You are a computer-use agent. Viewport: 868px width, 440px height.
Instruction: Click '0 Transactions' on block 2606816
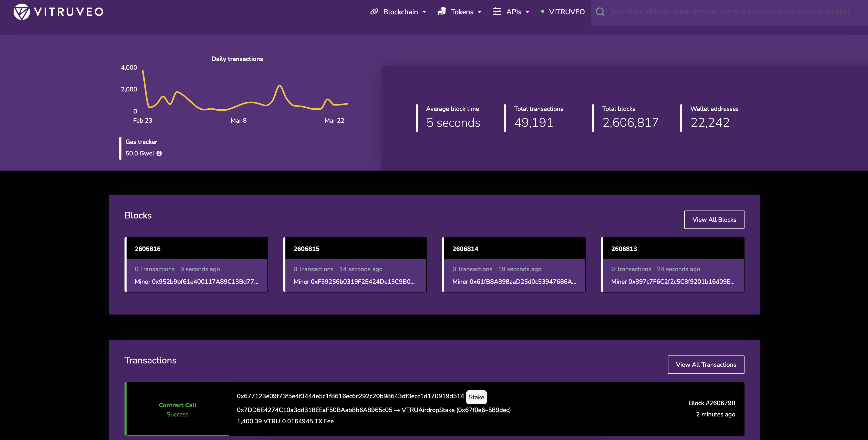tap(155, 269)
